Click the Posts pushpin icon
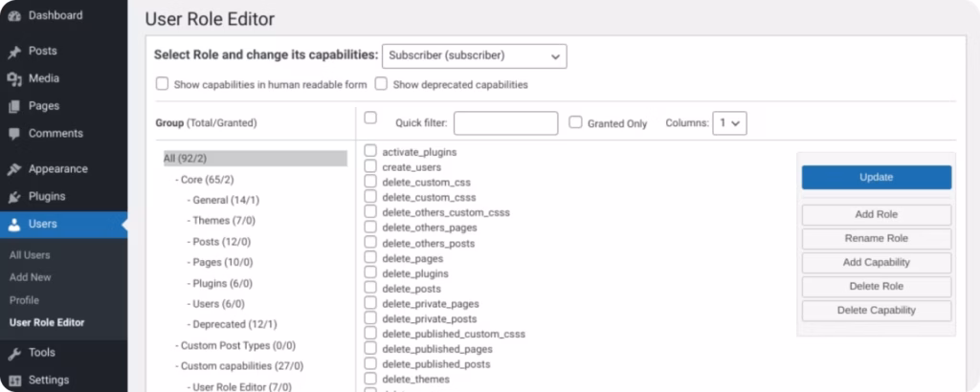 point(14,52)
